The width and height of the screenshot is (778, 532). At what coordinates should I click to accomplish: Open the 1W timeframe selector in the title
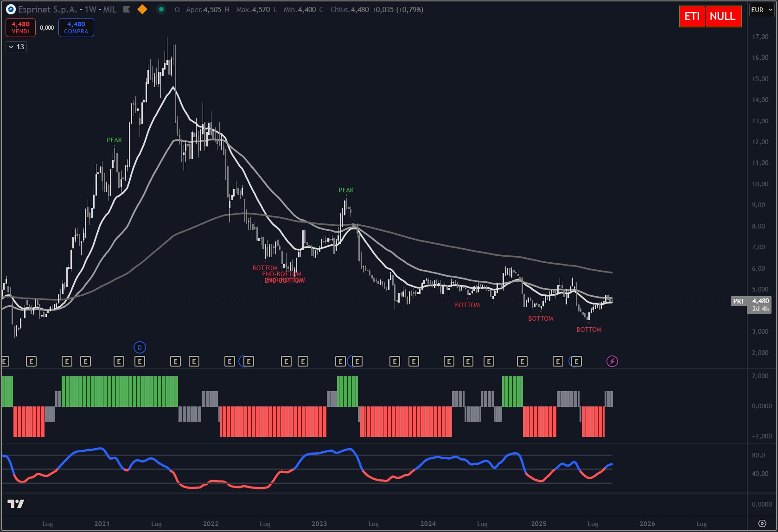[90, 9]
